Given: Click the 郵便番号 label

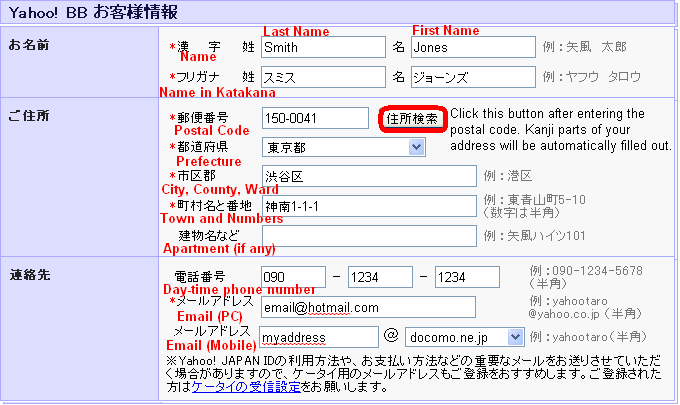Looking at the screenshot, I should click(203, 118).
